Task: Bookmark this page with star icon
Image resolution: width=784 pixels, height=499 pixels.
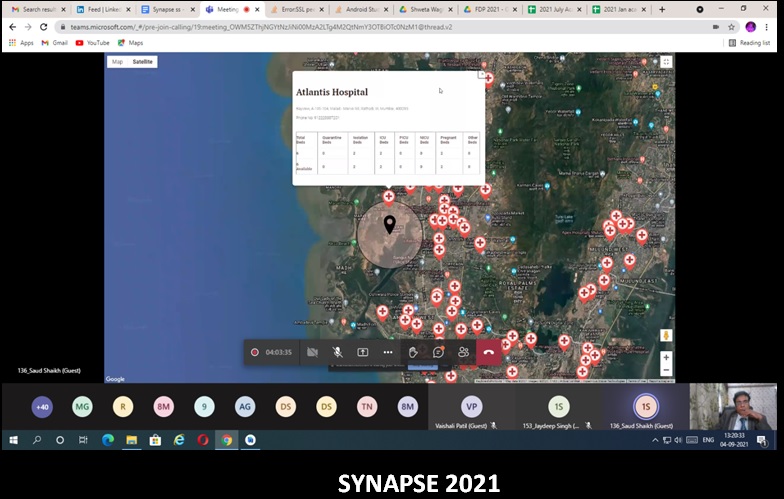Action: click(732, 27)
